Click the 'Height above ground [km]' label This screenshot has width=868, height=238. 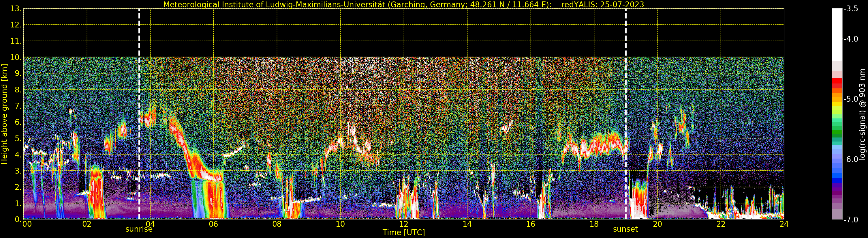(4, 114)
